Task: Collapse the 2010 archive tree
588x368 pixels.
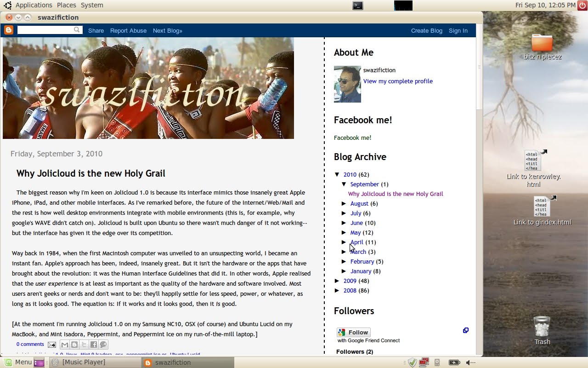Action: click(x=337, y=174)
